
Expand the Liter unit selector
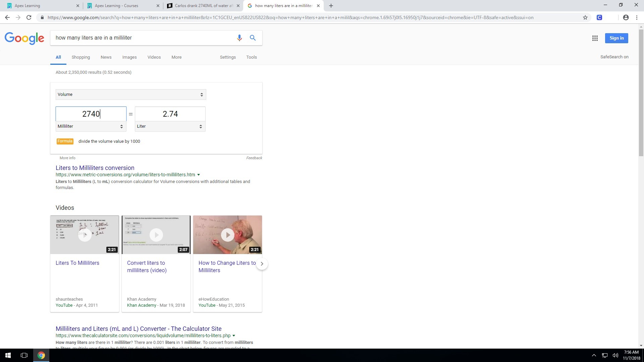(170, 126)
